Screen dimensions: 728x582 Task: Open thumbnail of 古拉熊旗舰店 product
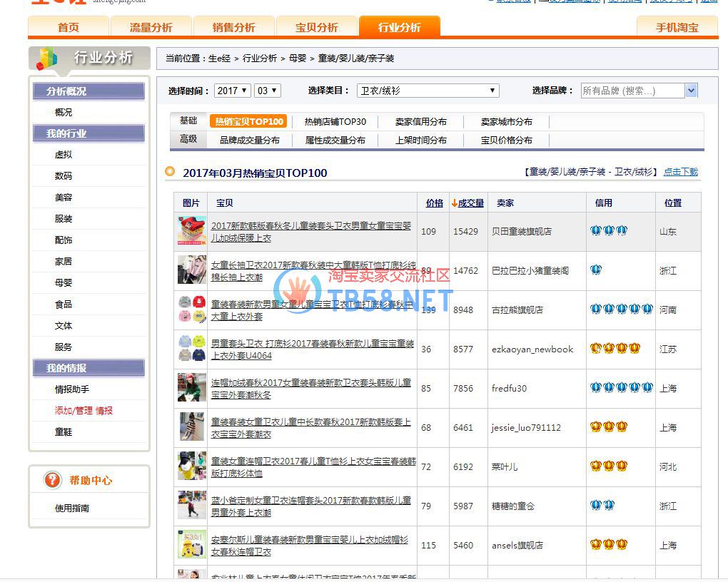click(191, 310)
